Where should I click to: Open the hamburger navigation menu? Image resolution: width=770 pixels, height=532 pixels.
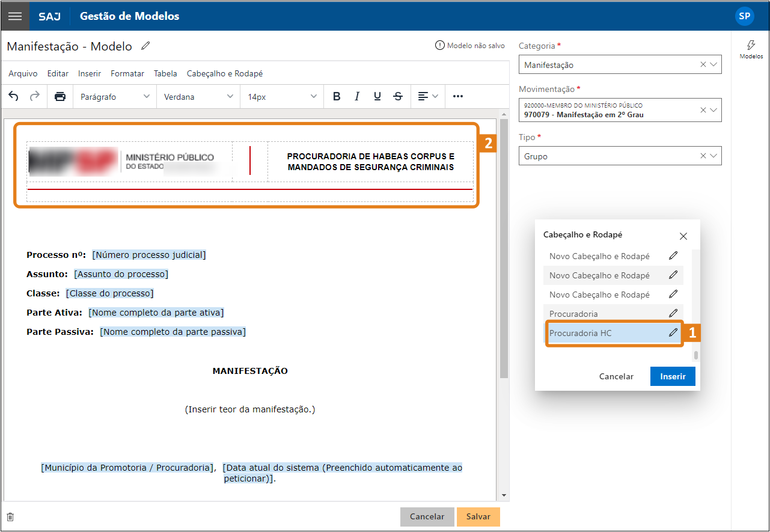[15, 16]
